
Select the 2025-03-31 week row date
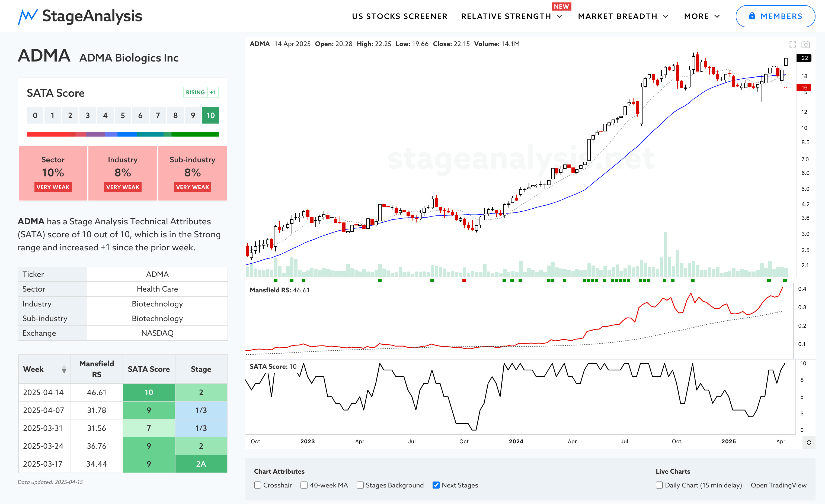click(x=43, y=428)
